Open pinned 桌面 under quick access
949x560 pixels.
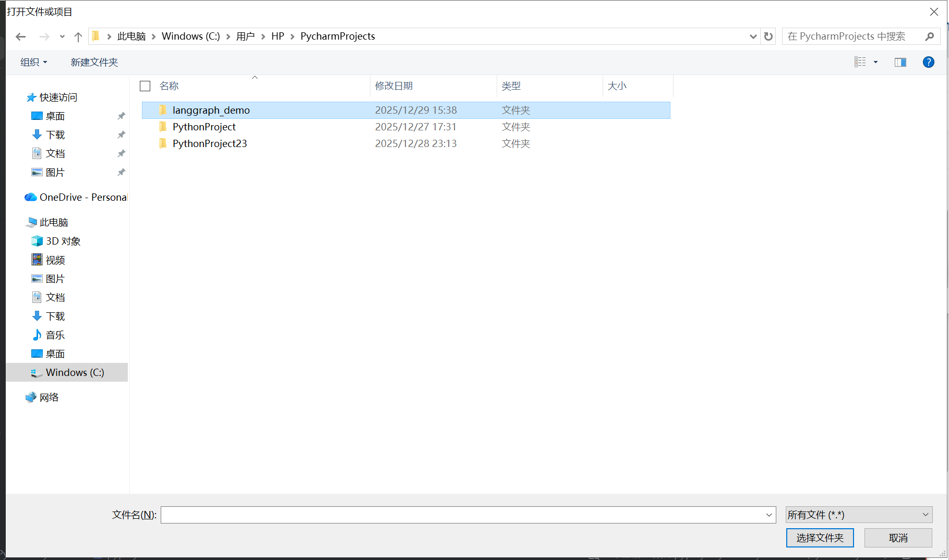[55, 116]
